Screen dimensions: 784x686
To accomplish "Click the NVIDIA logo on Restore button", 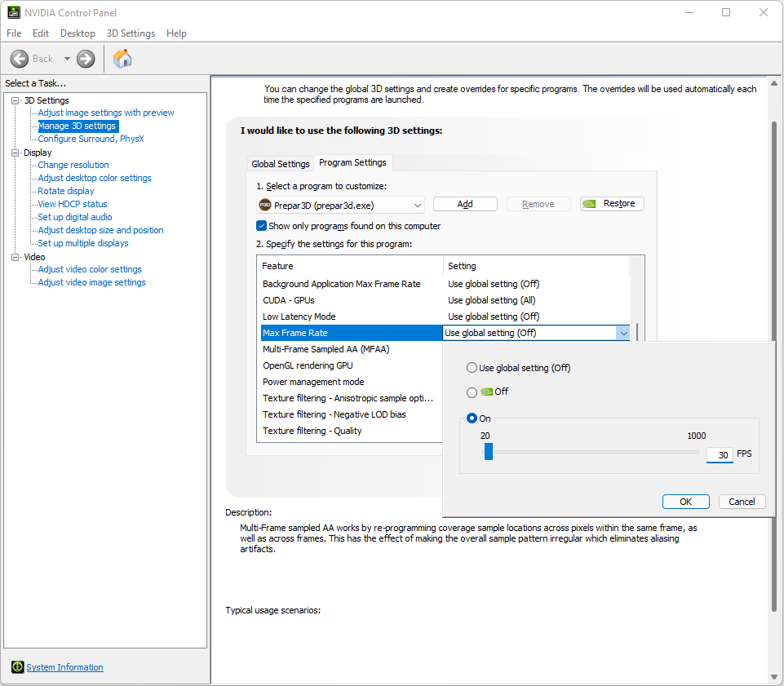I will click(590, 203).
